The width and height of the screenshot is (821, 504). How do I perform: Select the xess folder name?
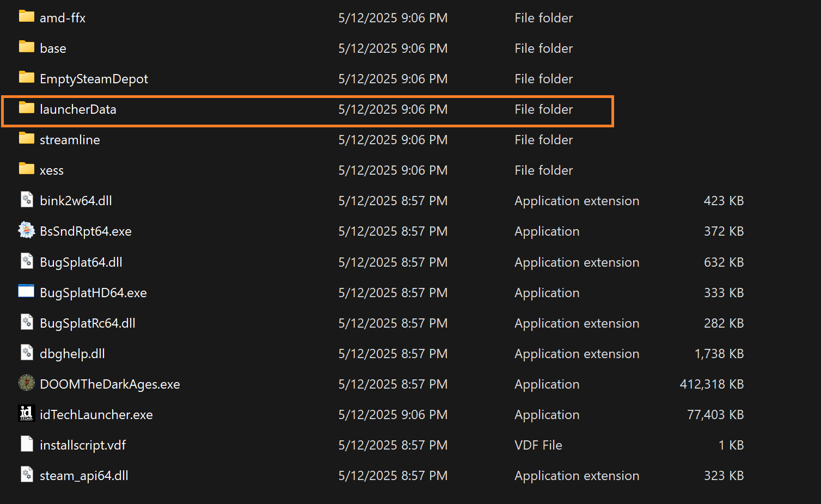[x=52, y=170]
